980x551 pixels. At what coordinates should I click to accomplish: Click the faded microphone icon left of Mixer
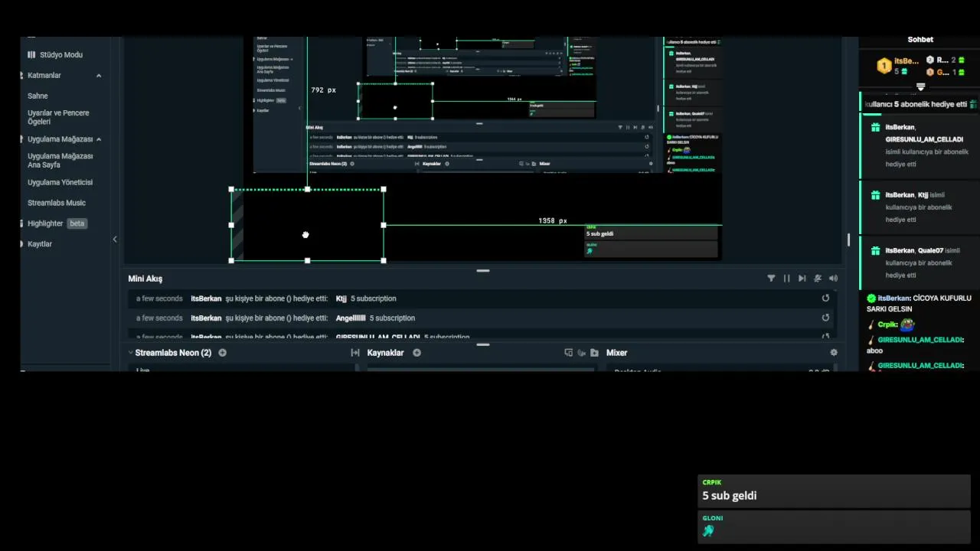581,353
